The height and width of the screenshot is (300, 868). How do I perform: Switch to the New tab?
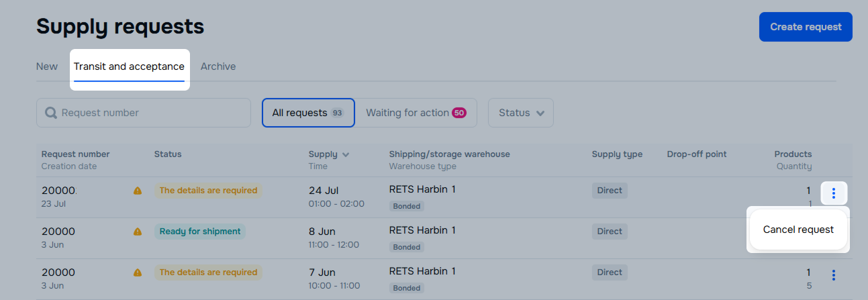[x=47, y=66]
